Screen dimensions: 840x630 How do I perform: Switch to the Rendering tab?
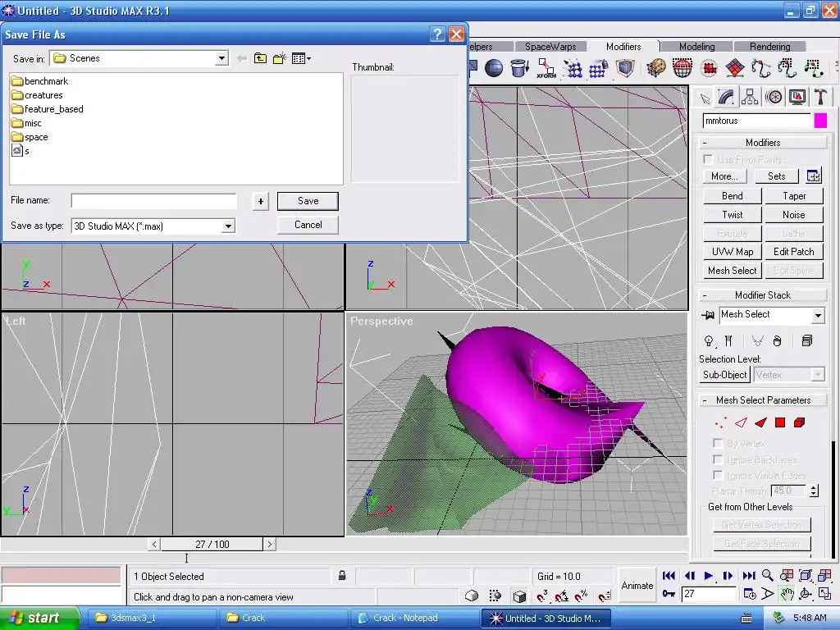769,47
